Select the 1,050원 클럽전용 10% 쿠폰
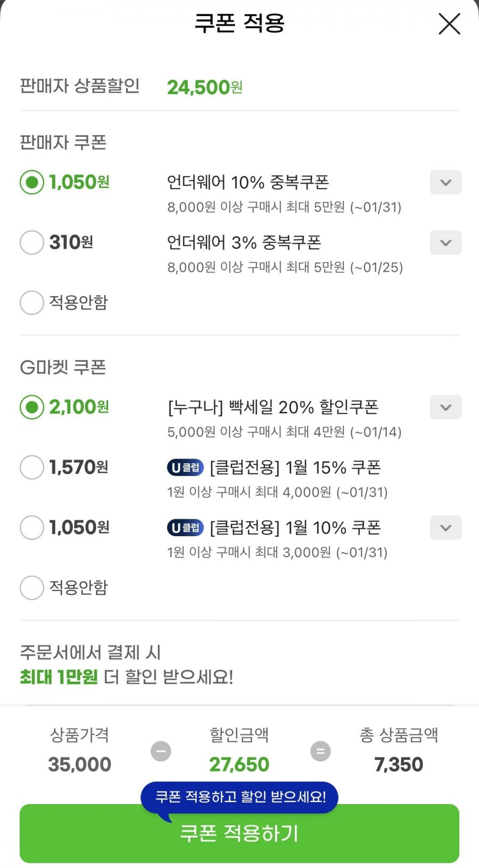This screenshot has width=479, height=868. click(32, 528)
